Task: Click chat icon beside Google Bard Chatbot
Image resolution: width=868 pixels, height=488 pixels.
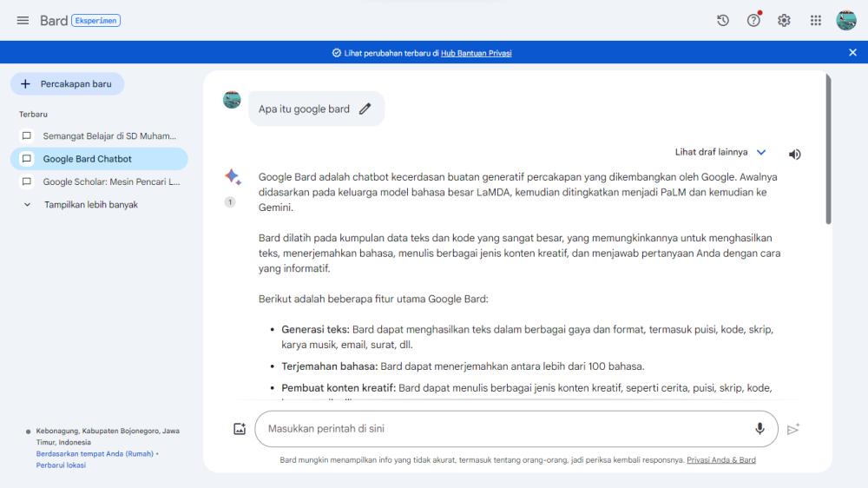Action: (x=27, y=158)
